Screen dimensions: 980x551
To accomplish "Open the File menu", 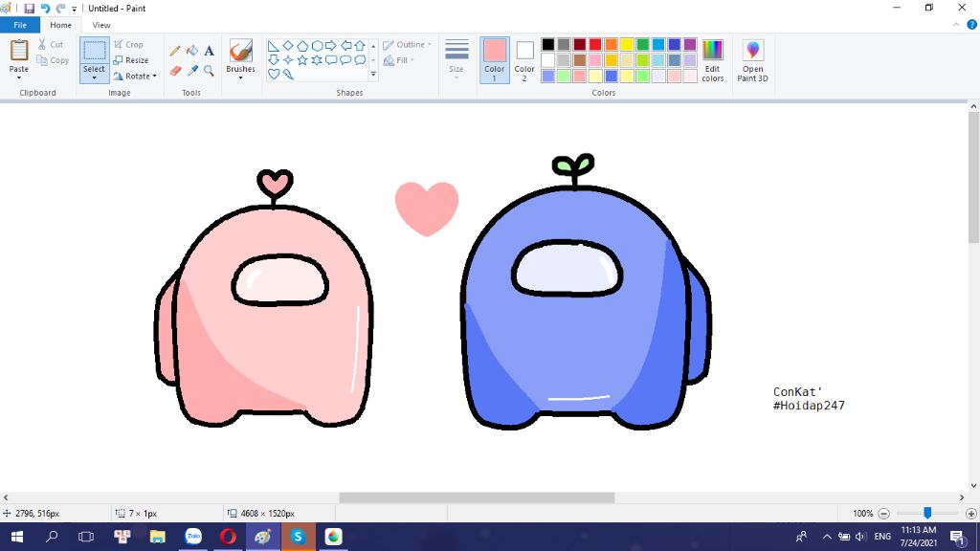I will [20, 25].
